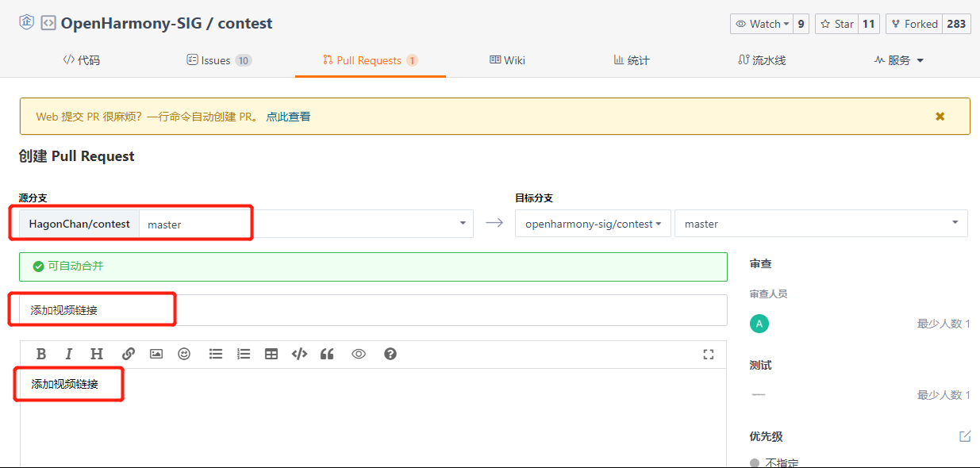Click into the PR description editor
Screen dimensions: 980x468
pyautogui.click(x=373, y=418)
